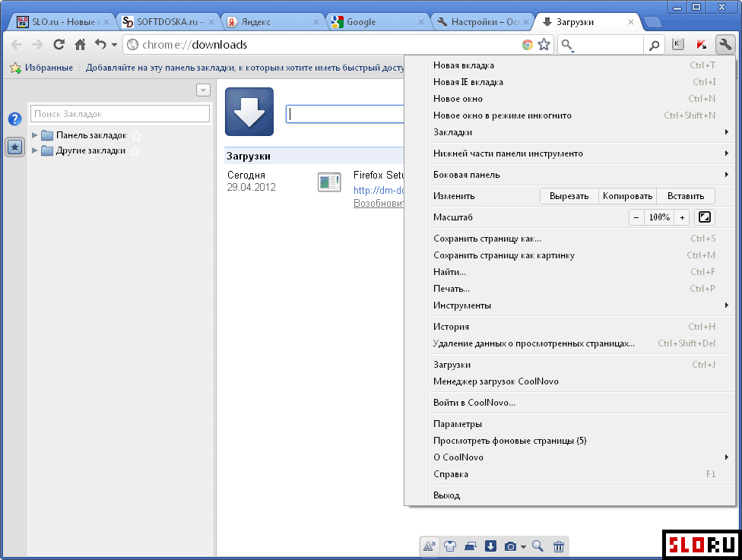This screenshot has width=742, height=560.
Task: Click the large blue downloads arrow logo
Action: 249,112
